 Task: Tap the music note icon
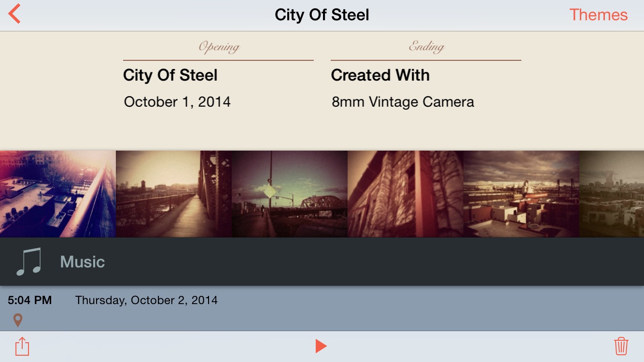tap(28, 262)
